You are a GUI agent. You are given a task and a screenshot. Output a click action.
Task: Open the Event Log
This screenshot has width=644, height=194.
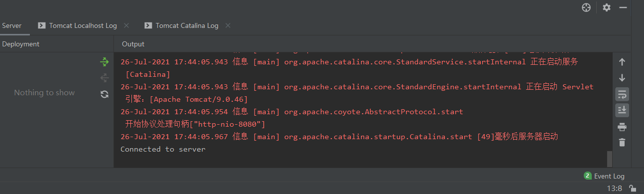pos(609,176)
